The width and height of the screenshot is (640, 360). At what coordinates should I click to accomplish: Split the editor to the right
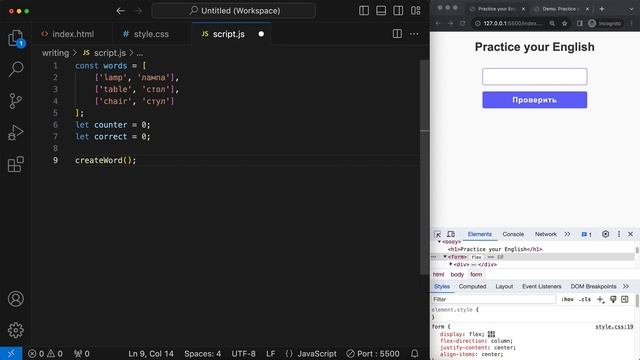pos(397,34)
